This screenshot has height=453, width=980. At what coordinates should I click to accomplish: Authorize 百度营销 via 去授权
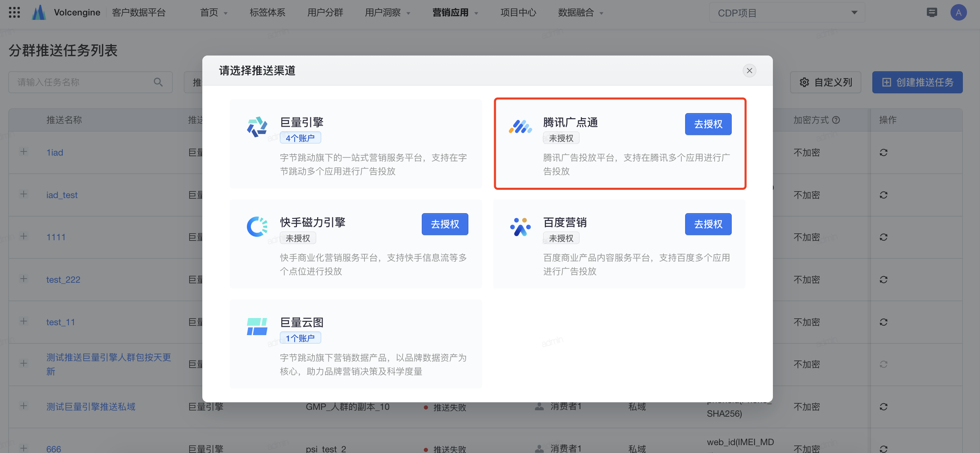(x=708, y=224)
